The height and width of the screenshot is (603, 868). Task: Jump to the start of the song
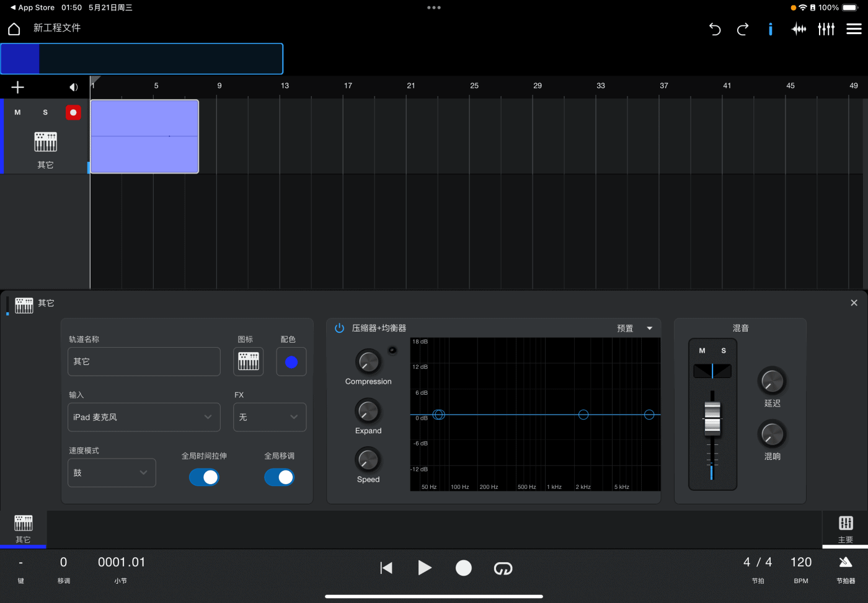[386, 568]
